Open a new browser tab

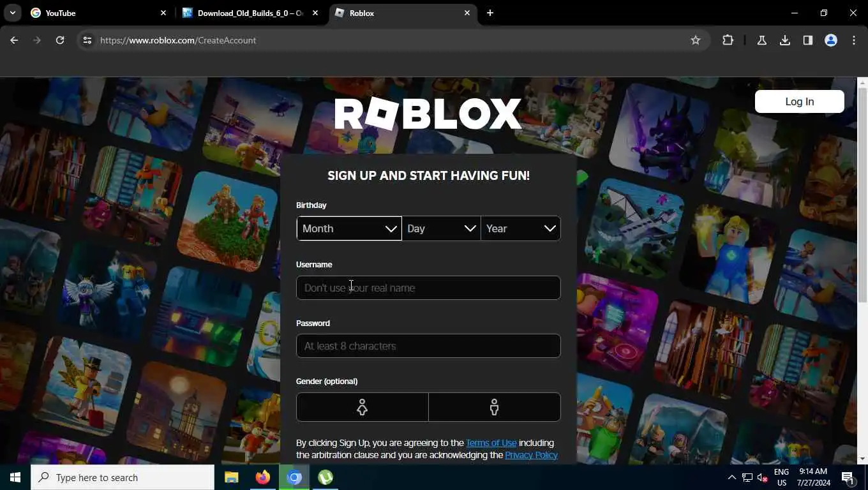pyautogui.click(x=490, y=13)
